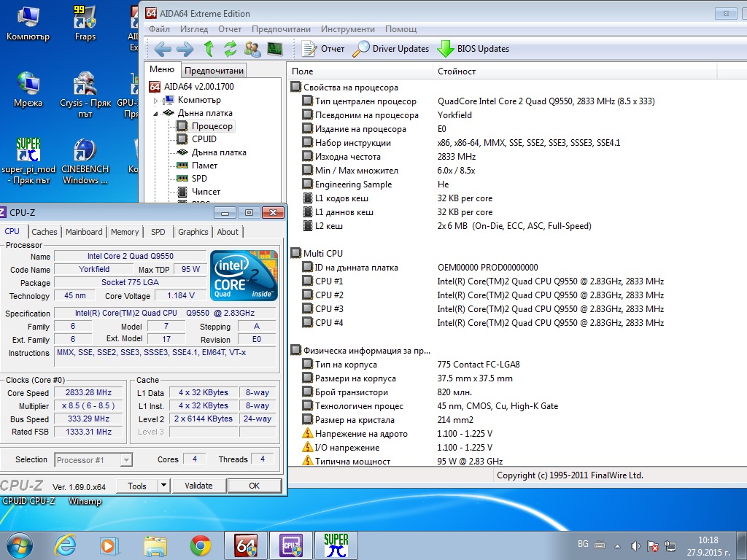Viewport: 747px width, 560px height.
Task: Select the Fraps desktop shortcut
Action: [85, 24]
